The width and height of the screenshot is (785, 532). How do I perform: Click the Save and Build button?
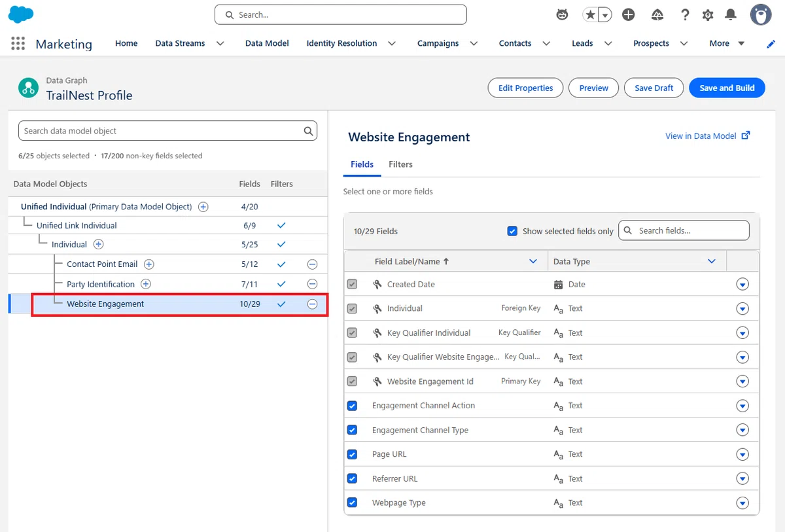[727, 88]
